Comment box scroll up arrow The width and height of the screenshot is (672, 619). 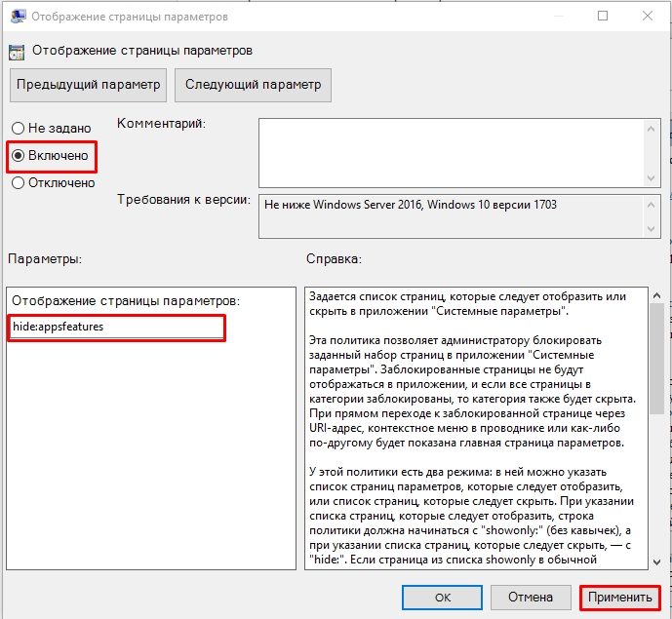(x=651, y=129)
